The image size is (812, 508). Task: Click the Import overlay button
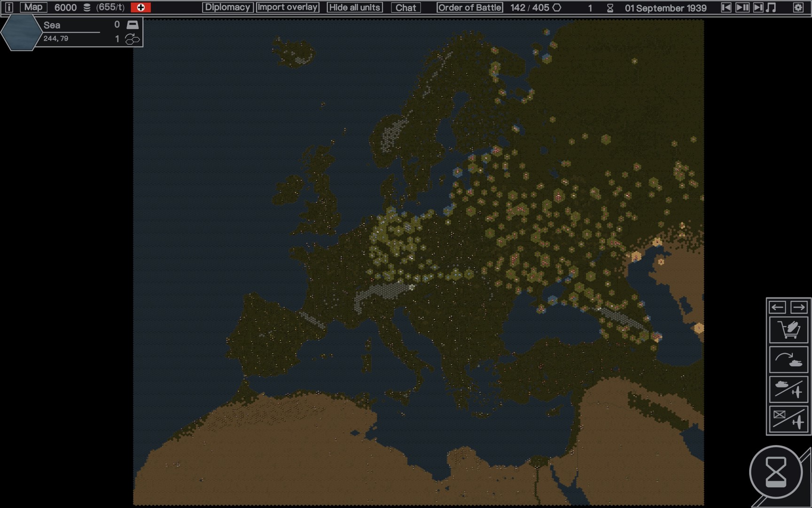(288, 8)
